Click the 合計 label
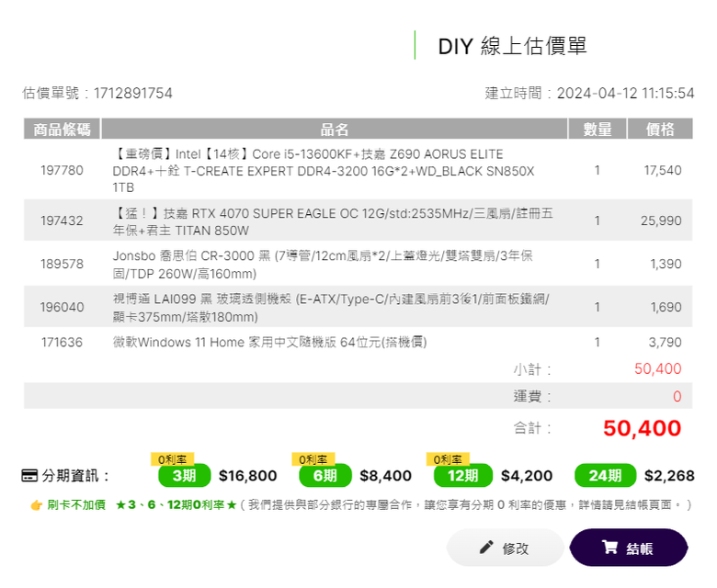 [532, 428]
